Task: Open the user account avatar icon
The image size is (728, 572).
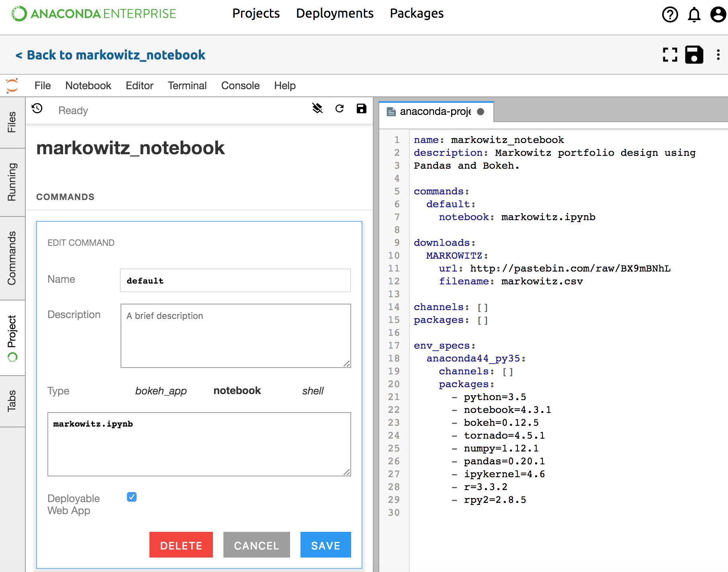Action: [718, 15]
